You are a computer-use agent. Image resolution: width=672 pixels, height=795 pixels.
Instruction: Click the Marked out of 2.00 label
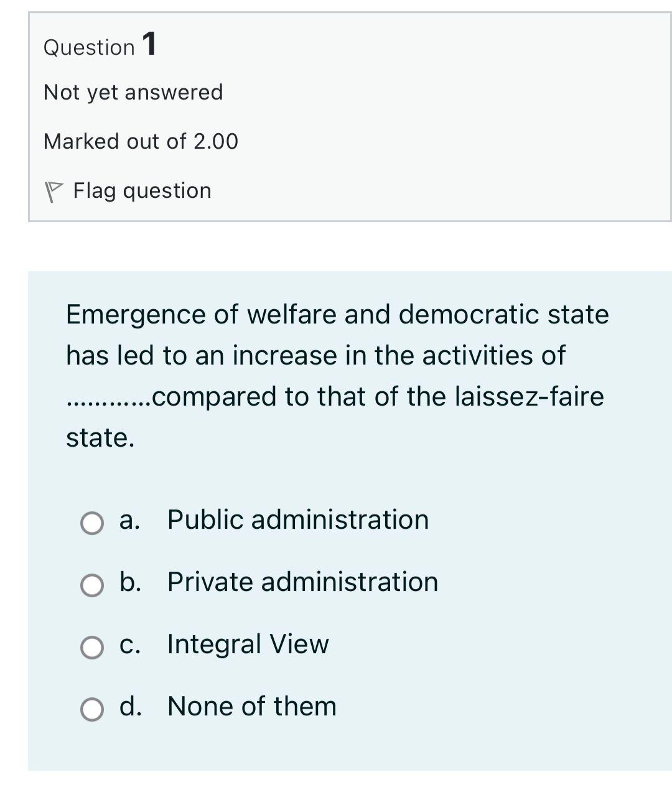(x=141, y=141)
